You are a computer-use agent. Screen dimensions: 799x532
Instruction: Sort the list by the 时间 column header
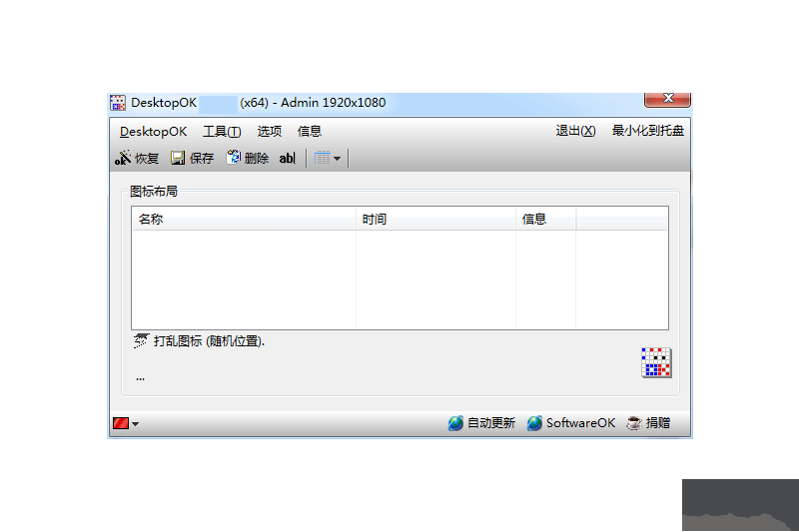click(435, 220)
